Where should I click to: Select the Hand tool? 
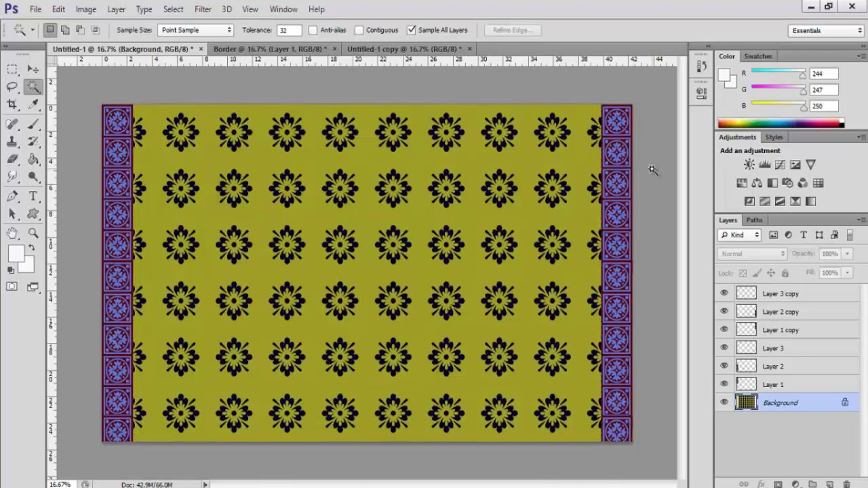pyautogui.click(x=12, y=234)
